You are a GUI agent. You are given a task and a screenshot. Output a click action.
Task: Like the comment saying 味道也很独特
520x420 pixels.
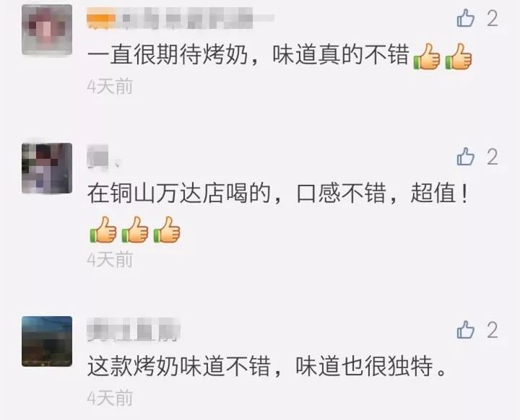(466, 330)
